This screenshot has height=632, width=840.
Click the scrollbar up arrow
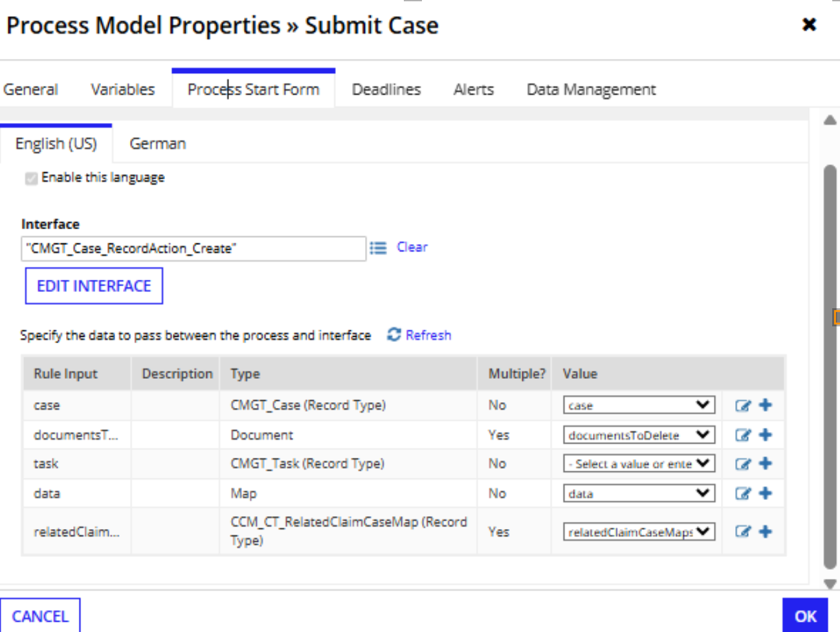pyautogui.click(x=830, y=120)
